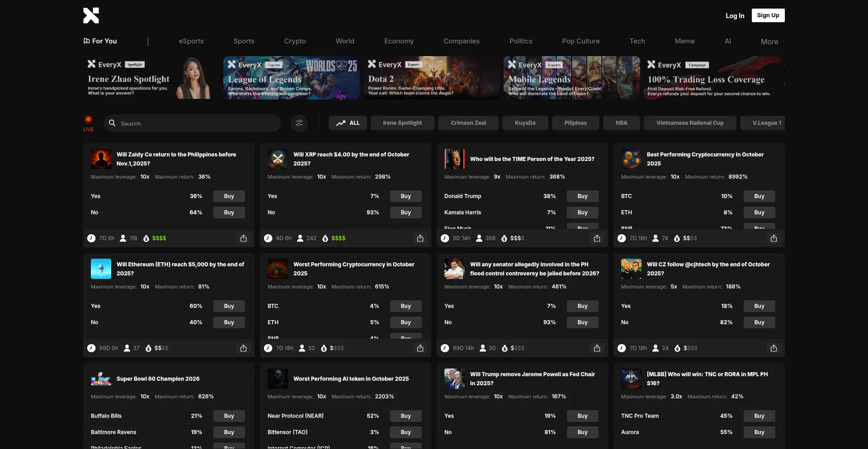Share the XRP $4.00 market card
This screenshot has height=449, width=868.
click(420, 238)
